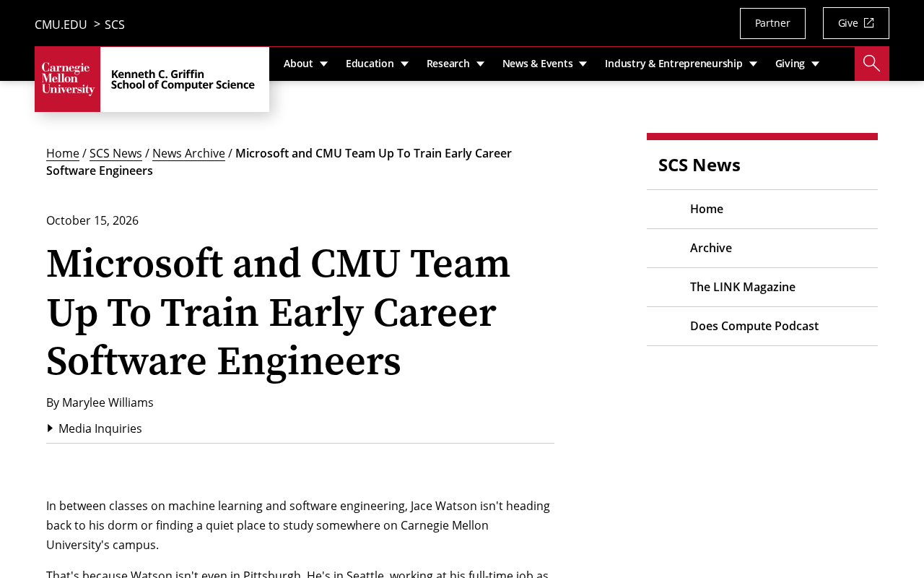Click the Give external link button
This screenshot has width=924, height=578.
point(856,23)
